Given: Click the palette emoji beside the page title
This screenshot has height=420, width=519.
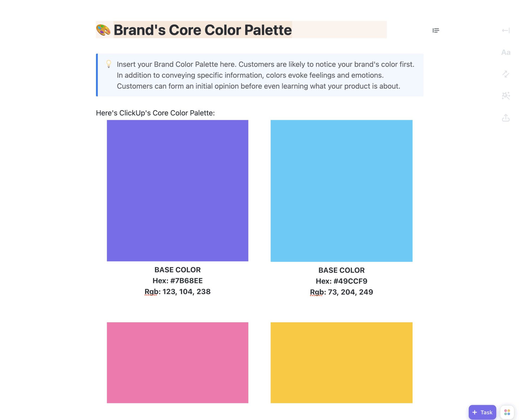Looking at the screenshot, I should pos(103,30).
